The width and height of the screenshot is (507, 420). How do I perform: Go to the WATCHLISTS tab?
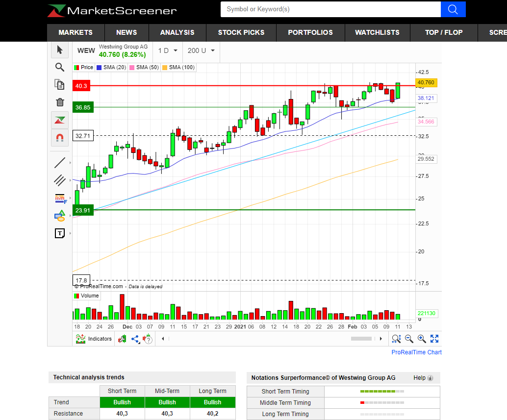377,32
